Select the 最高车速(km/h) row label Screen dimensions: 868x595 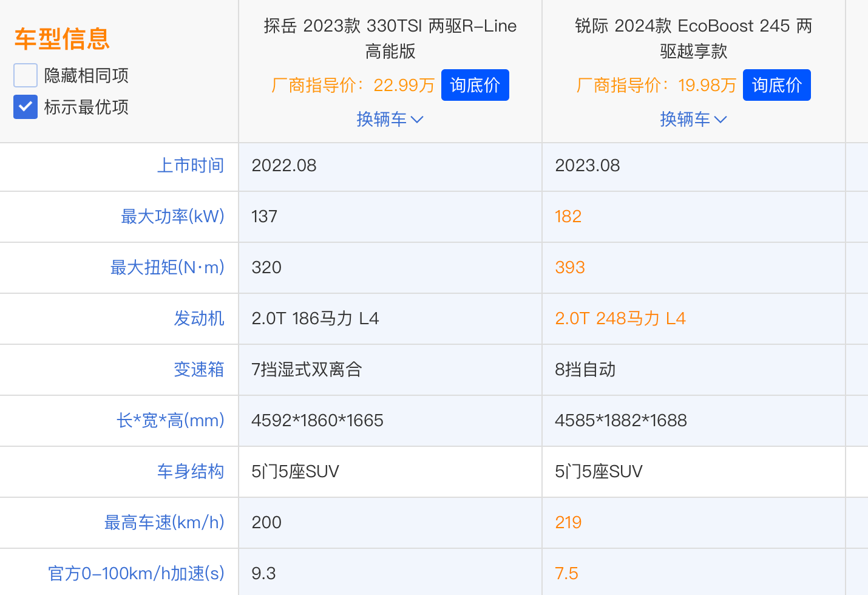click(164, 522)
